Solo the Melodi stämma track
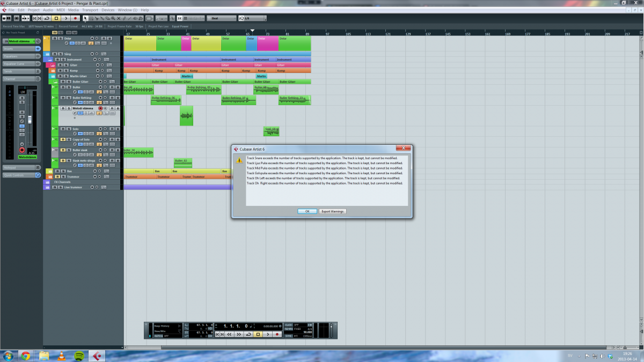The image size is (644, 362). point(68,108)
